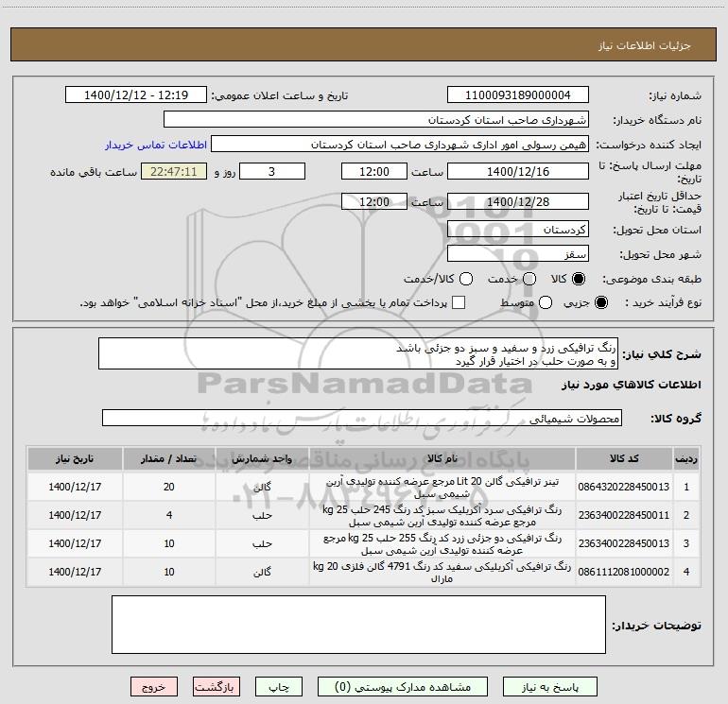Click the 'تعداد / مقدار' column header
The image size is (728, 704).
click(x=169, y=458)
